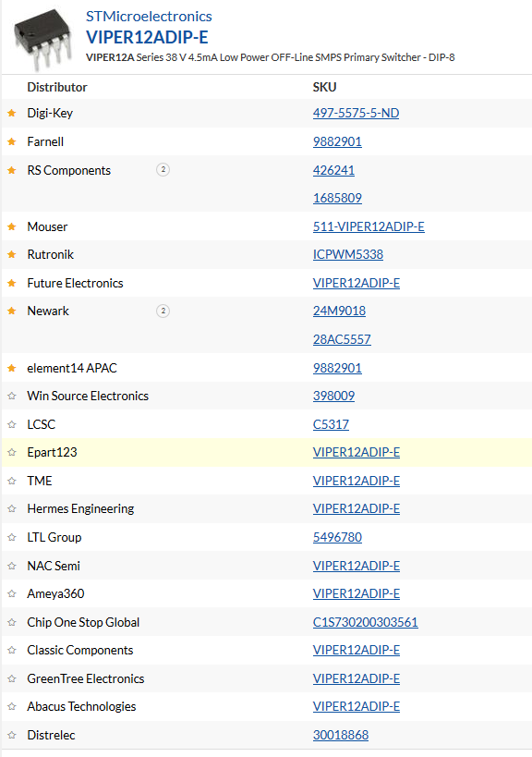Select the Epart123 distributor name

pyautogui.click(x=52, y=452)
